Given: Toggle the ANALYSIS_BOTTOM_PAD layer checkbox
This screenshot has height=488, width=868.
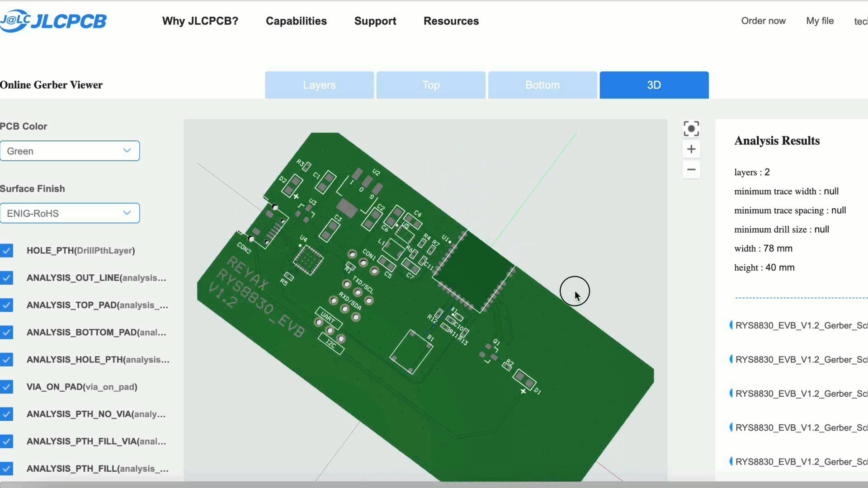Looking at the screenshot, I should (6, 332).
